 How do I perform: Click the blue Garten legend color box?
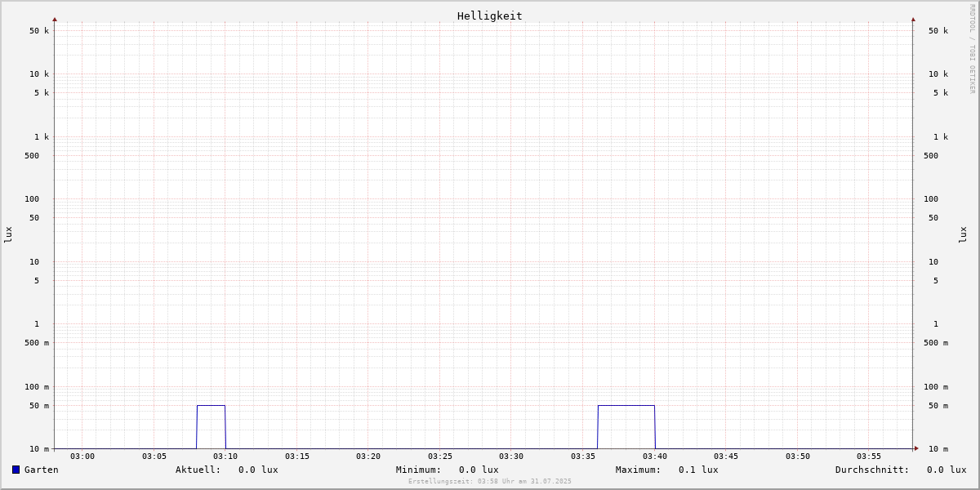pyautogui.click(x=16, y=470)
